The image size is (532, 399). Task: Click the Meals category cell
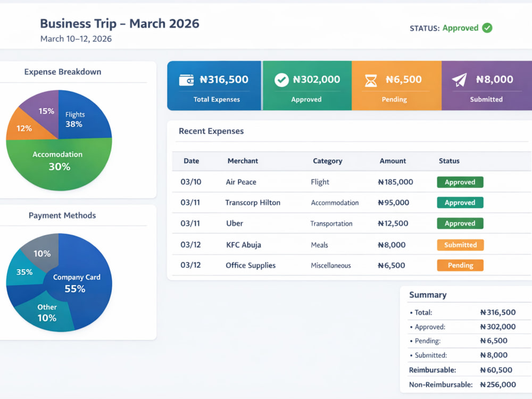tap(319, 245)
